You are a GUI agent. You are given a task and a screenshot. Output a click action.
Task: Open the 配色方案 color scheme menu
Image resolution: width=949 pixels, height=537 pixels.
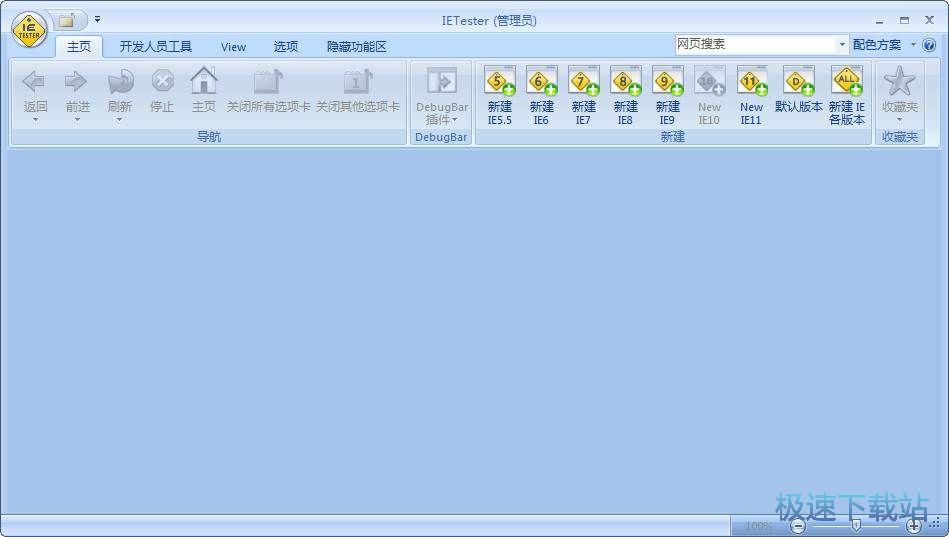(x=877, y=45)
